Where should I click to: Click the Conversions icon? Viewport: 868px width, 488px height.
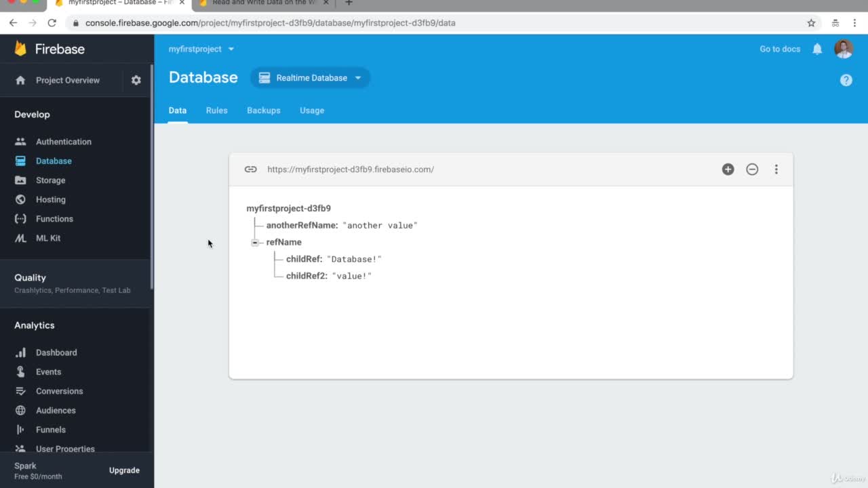pos(20,391)
